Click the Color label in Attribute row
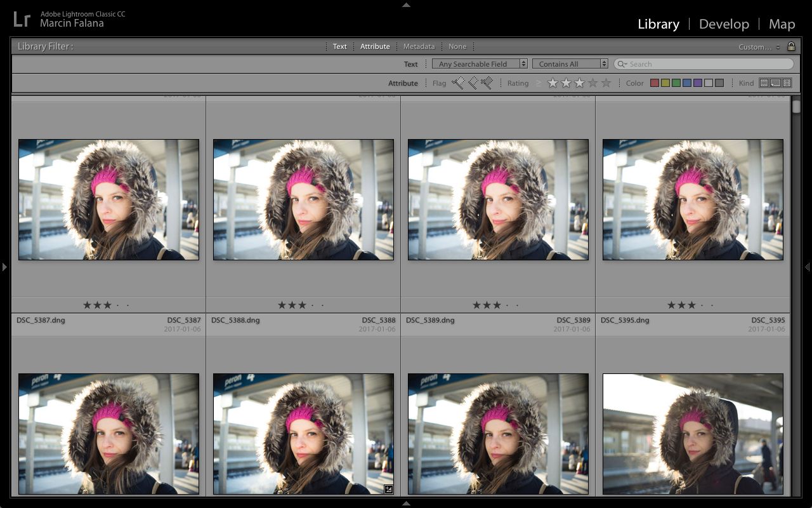This screenshot has height=508, width=812. (x=635, y=83)
